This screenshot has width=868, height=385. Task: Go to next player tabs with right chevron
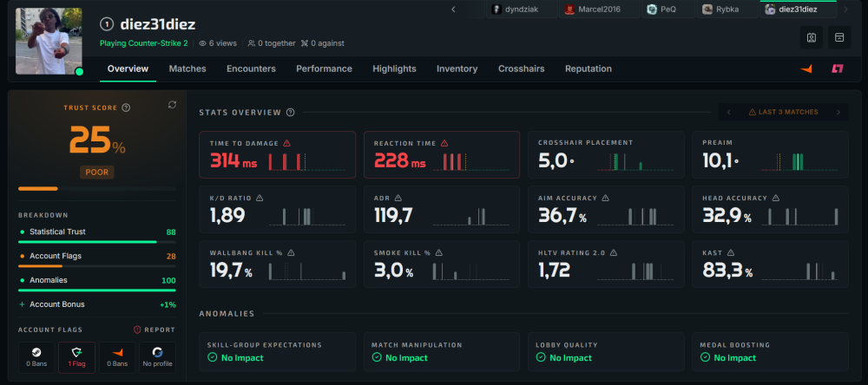(x=845, y=10)
